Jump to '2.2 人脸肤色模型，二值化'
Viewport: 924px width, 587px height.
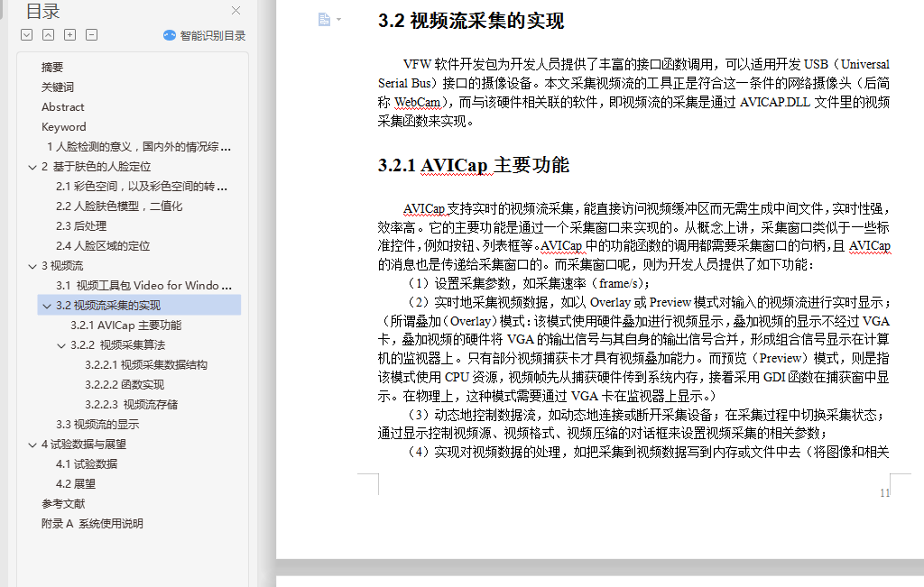coord(119,206)
